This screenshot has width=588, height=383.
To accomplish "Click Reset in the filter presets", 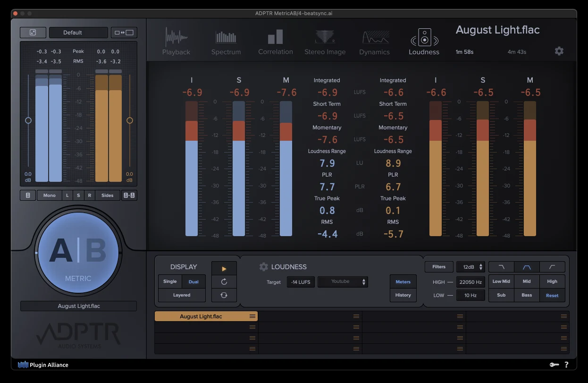I will (x=552, y=295).
